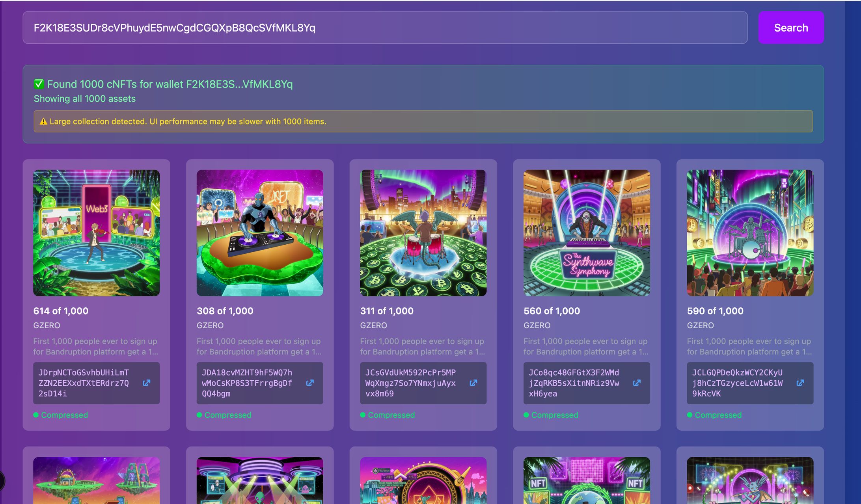Open external link for 308 of 1,000 NFT
861x504 pixels.
click(x=310, y=383)
